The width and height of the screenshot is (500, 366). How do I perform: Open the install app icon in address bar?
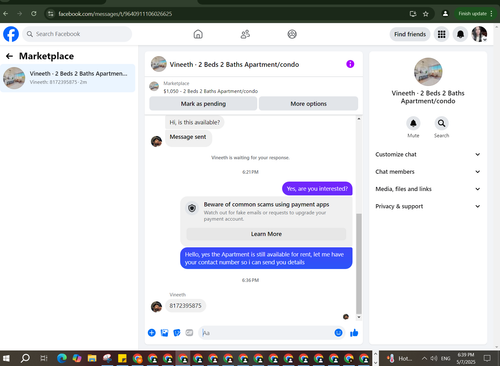413,14
